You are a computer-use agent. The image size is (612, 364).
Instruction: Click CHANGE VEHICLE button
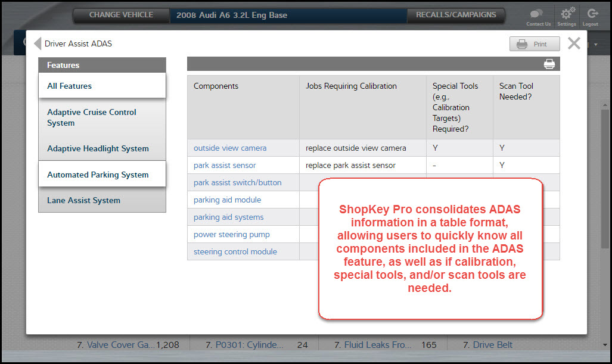coord(121,15)
